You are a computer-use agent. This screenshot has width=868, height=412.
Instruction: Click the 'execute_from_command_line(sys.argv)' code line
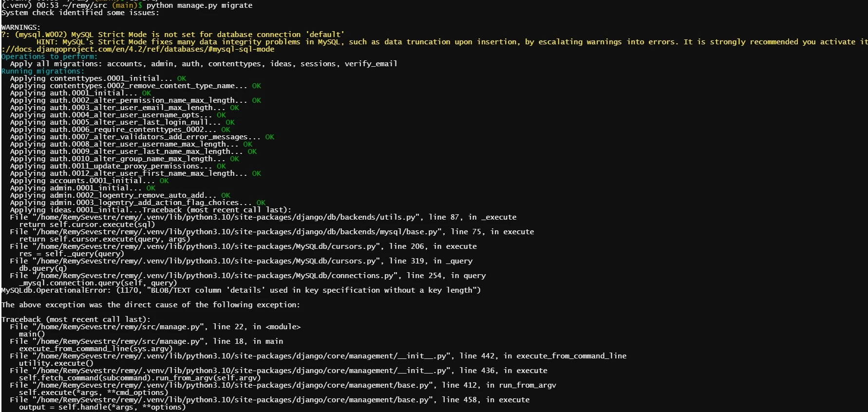coord(95,349)
